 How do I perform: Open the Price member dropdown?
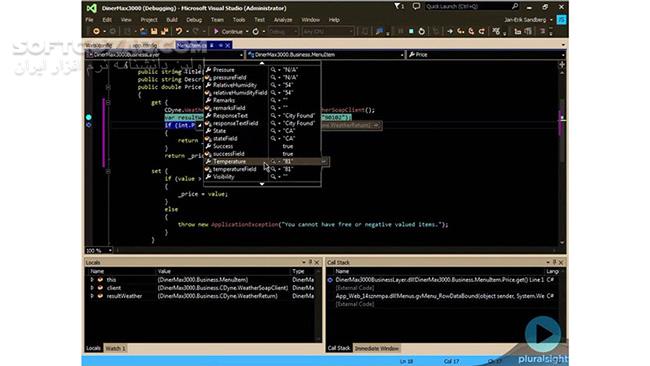[x=486, y=54]
